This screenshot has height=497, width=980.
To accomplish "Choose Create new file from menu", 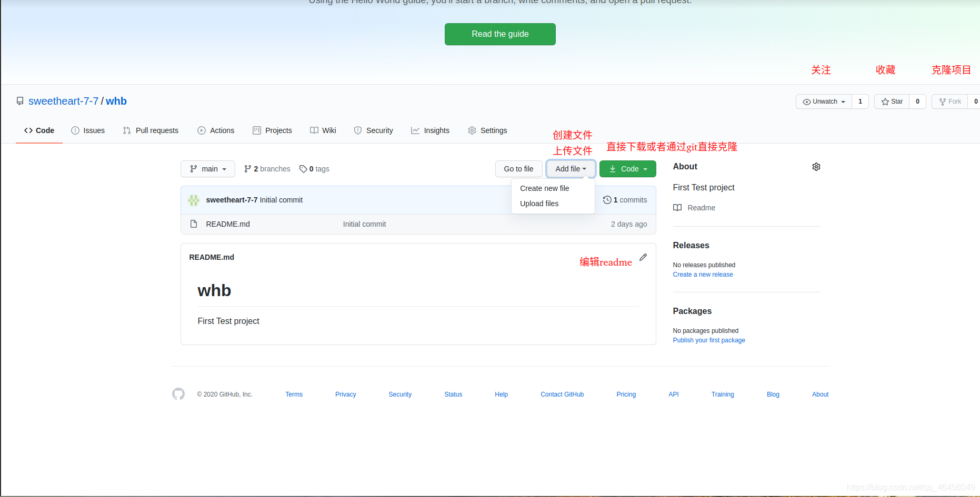I will [553, 188].
